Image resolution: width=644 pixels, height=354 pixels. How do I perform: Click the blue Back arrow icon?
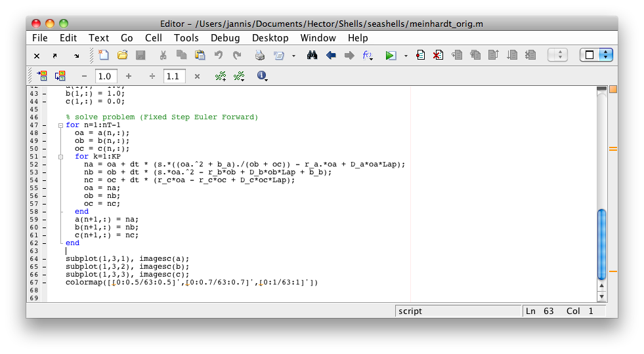pos(331,56)
